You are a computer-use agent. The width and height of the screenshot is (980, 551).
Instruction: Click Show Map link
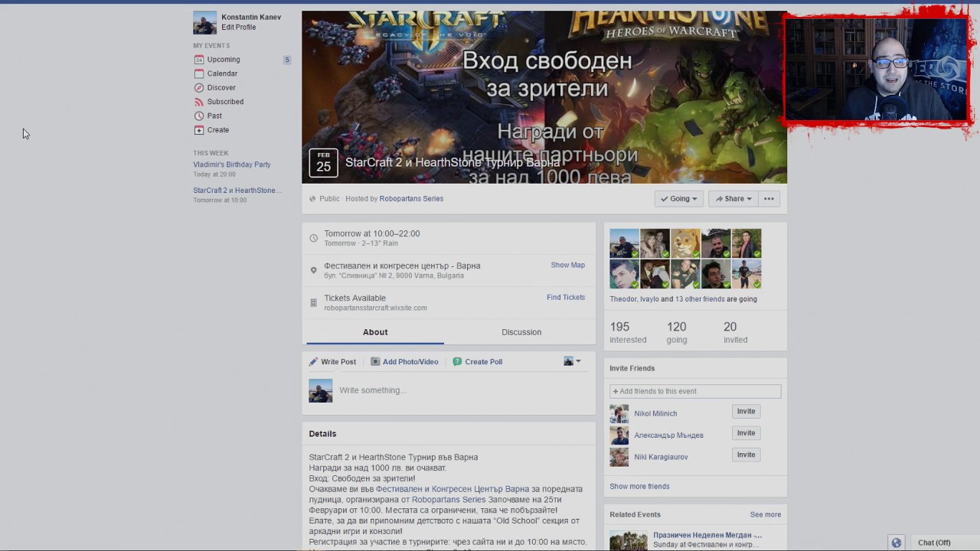[x=567, y=266]
